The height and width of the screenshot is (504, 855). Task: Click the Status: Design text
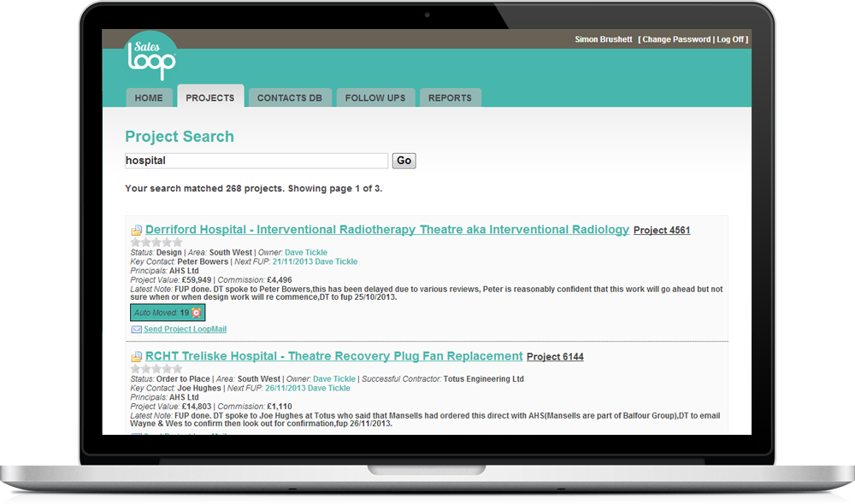(x=156, y=252)
